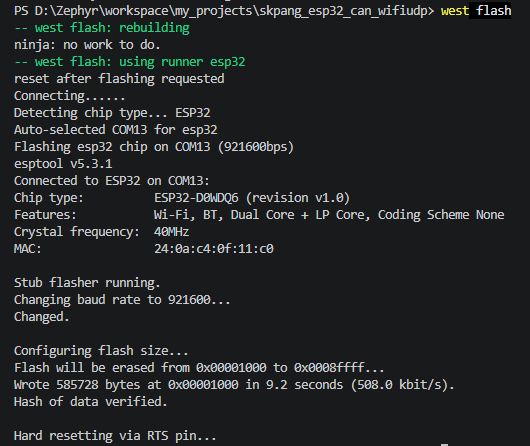Click 'Stub flasher running.' line
530x446 pixels.
(87, 283)
